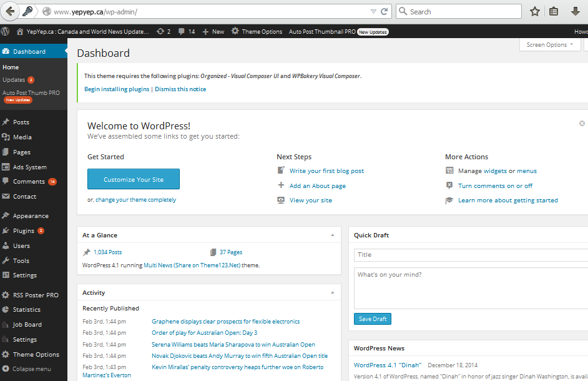The image size is (588, 381).
Task: Click the Contact envelope icon in sidebar
Action: 6,196
